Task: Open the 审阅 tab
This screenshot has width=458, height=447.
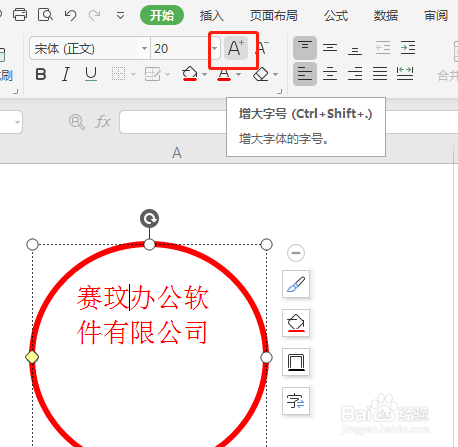Action: pos(436,16)
